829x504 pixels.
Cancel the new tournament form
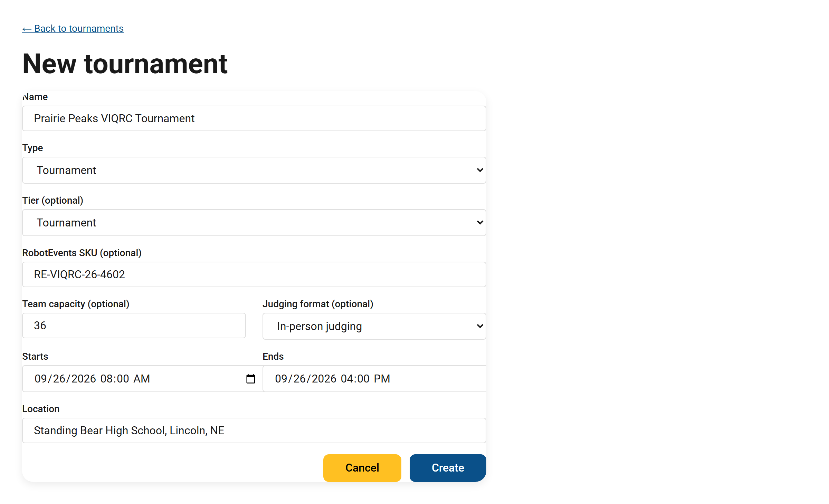click(x=362, y=468)
